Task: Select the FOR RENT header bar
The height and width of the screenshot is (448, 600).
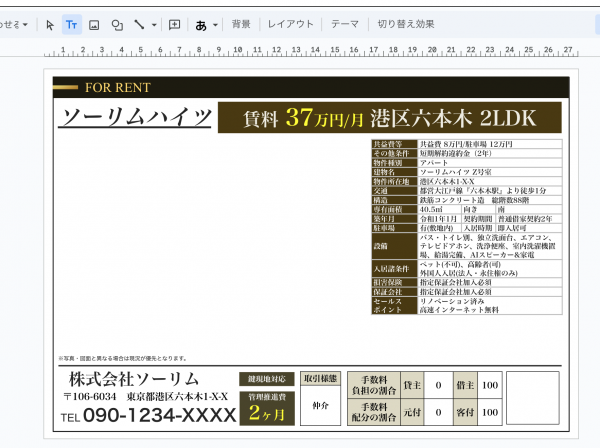Action: 310,87
